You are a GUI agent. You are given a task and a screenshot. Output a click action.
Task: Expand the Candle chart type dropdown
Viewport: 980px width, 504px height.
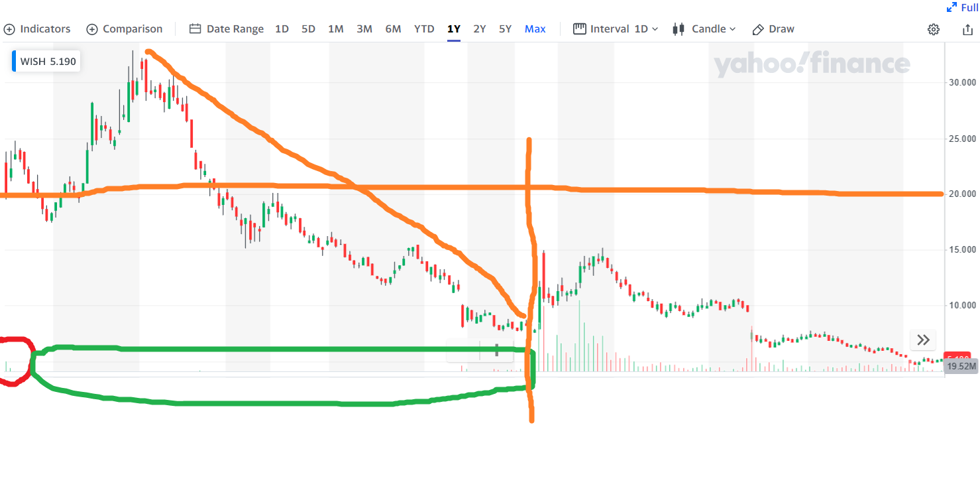coord(704,29)
